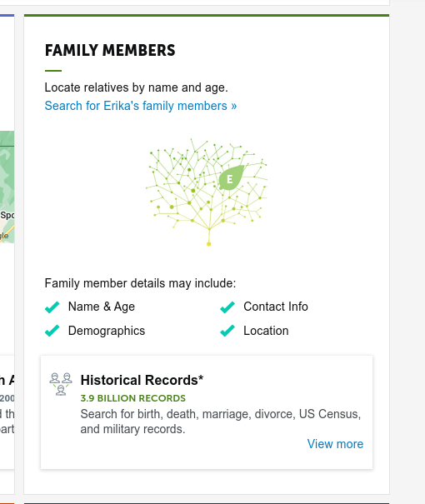Click the checkmark beside Location
Screen dimensions: 425x504
point(227,331)
